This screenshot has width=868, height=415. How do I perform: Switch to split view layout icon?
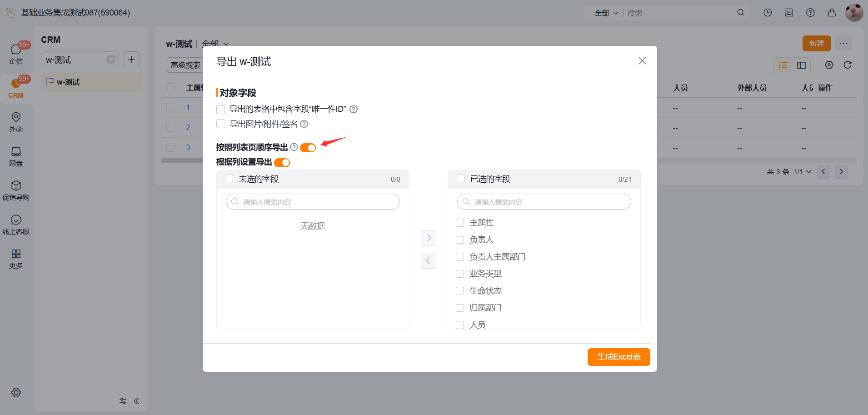click(x=801, y=65)
